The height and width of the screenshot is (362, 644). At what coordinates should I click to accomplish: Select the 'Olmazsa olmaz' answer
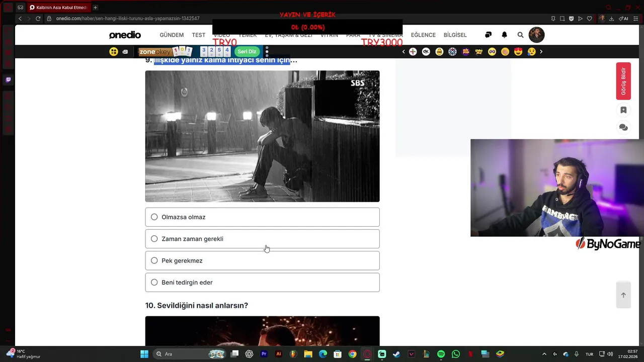tap(262, 217)
